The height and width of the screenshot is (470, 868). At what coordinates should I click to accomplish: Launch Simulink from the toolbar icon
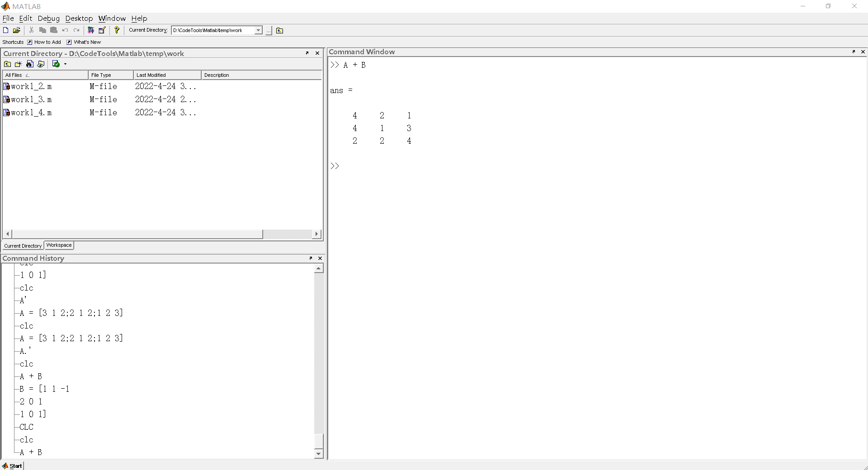[91, 30]
